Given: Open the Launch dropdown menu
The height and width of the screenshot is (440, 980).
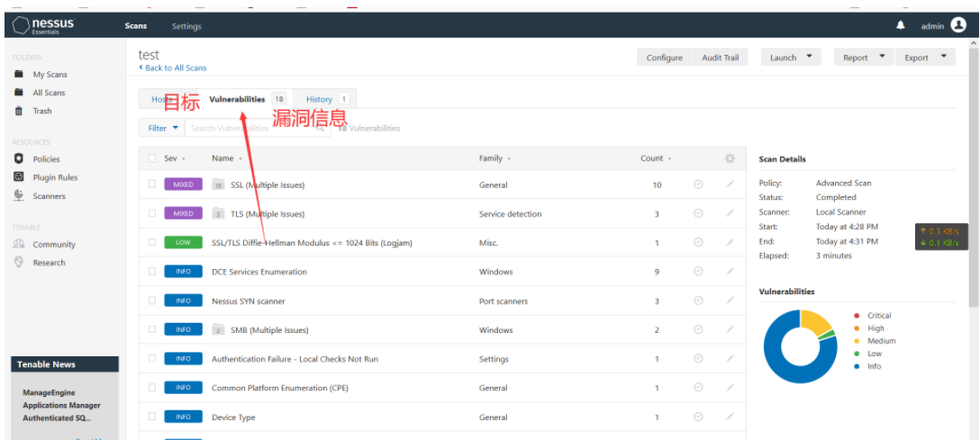Looking at the screenshot, I should (x=791, y=58).
